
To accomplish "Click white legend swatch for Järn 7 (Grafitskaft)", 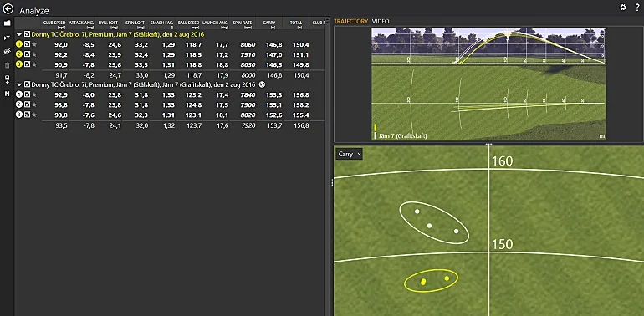I will click(x=376, y=135).
